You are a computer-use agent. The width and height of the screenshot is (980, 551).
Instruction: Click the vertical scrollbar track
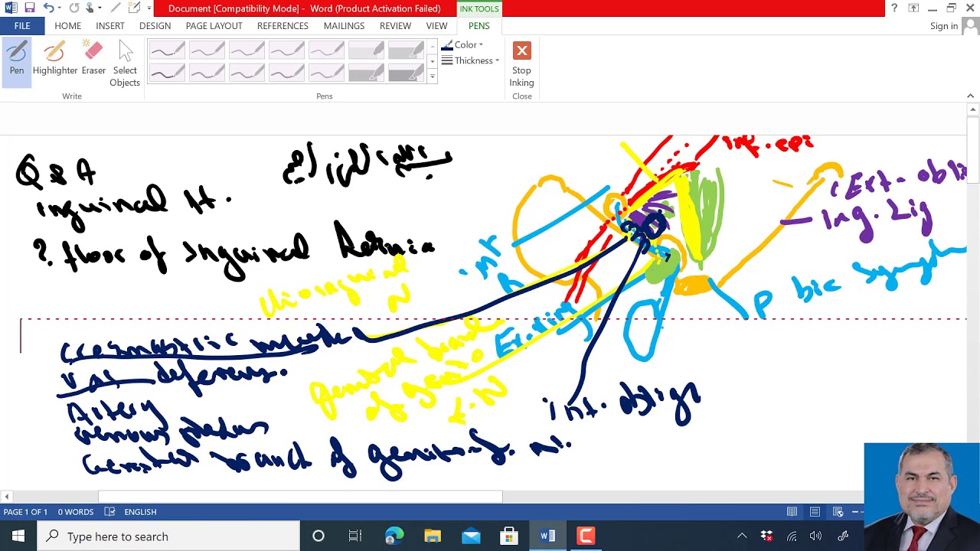[973, 306]
